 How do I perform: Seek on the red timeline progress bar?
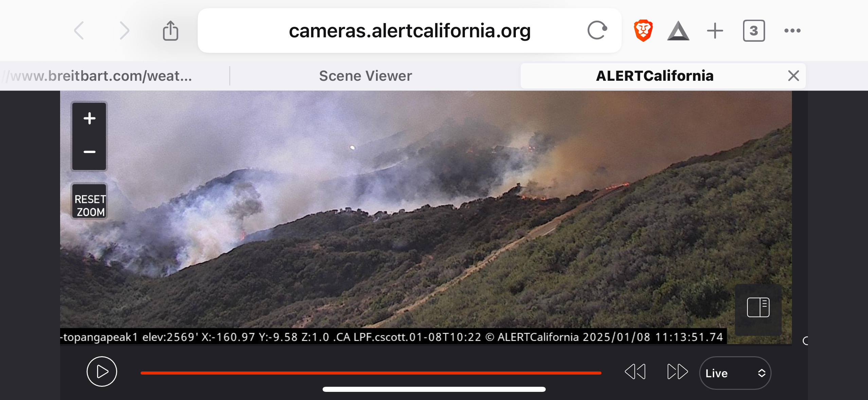coord(371,373)
